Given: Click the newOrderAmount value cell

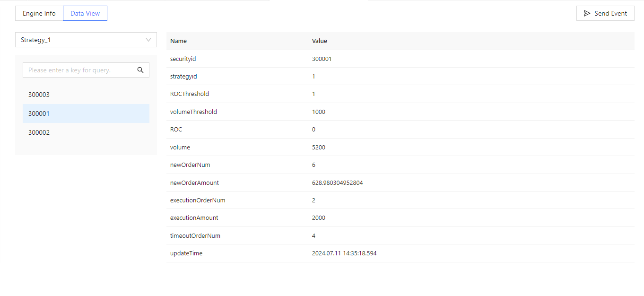Looking at the screenshot, I should click(337, 183).
